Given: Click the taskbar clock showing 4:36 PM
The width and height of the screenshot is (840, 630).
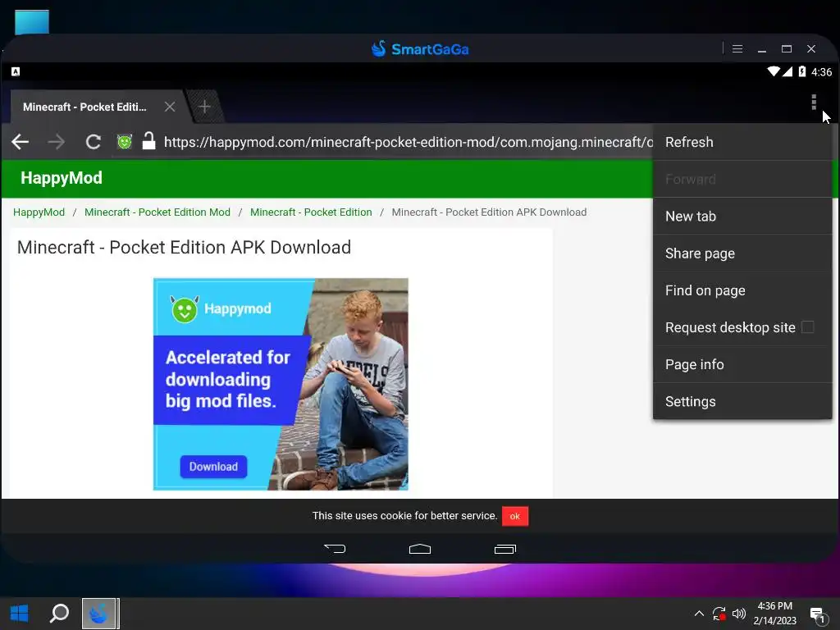Looking at the screenshot, I should (774, 614).
